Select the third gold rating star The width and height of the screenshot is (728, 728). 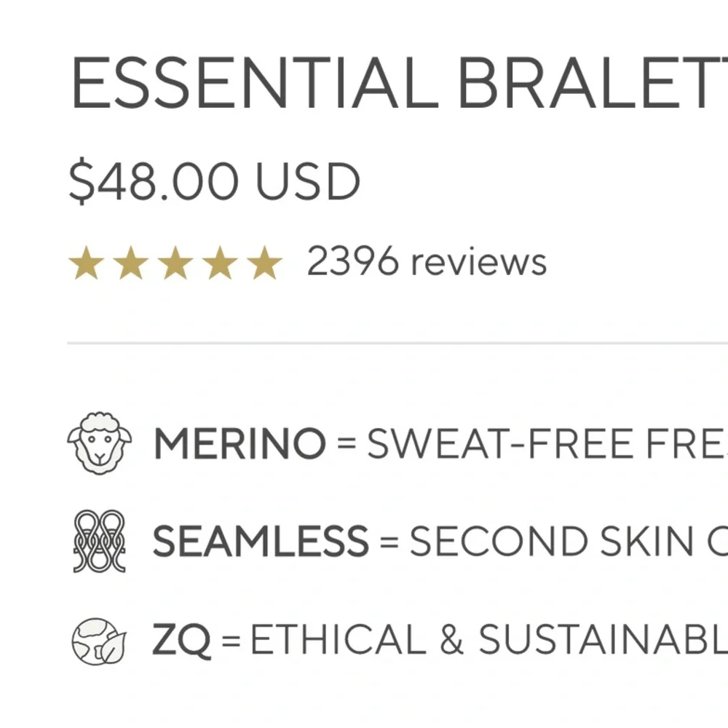[x=175, y=263]
